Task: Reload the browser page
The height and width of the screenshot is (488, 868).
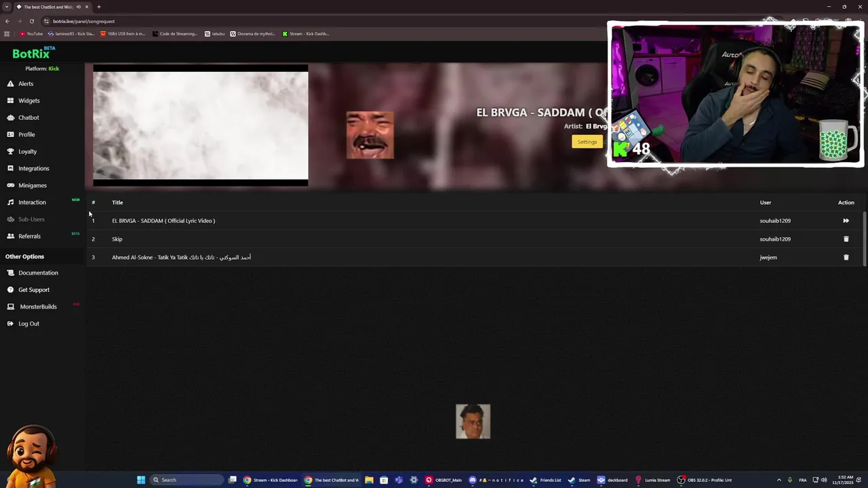Action: pyautogui.click(x=31, y=21)
